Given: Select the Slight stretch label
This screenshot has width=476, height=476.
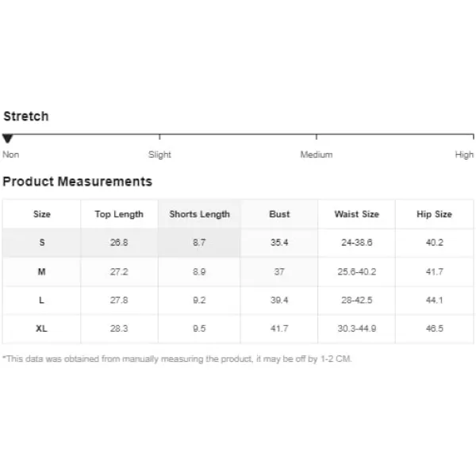Looking at the screenshot, I should pyautogui.click(x=159, y=155).
